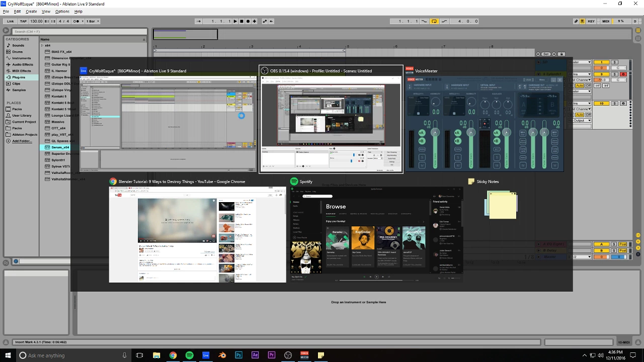Select Audio Effects category

coord(23,64)
